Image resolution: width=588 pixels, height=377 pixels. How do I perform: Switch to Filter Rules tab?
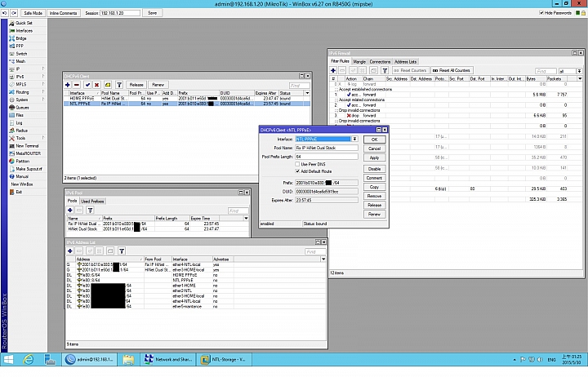tap(340, 61)
